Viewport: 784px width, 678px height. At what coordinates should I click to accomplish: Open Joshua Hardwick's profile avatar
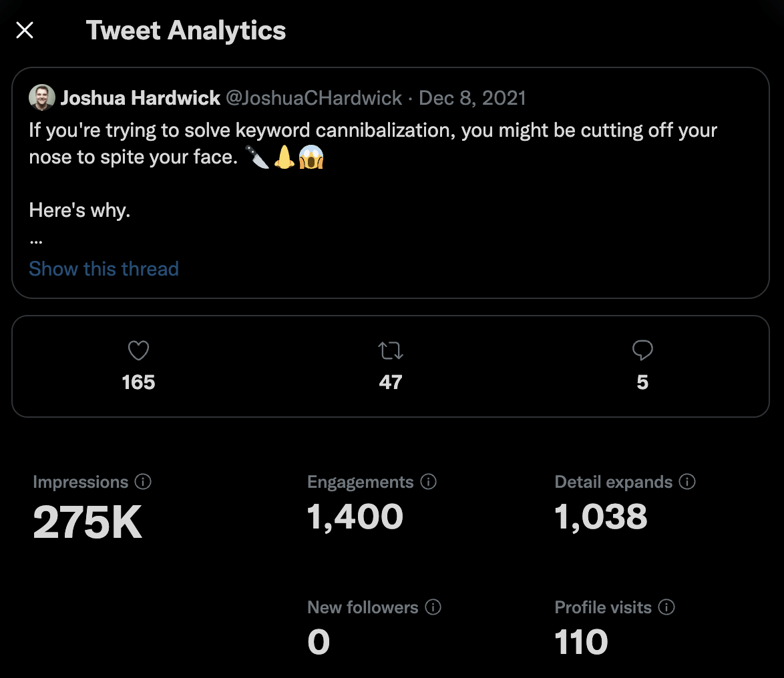[x=42, y=97]
